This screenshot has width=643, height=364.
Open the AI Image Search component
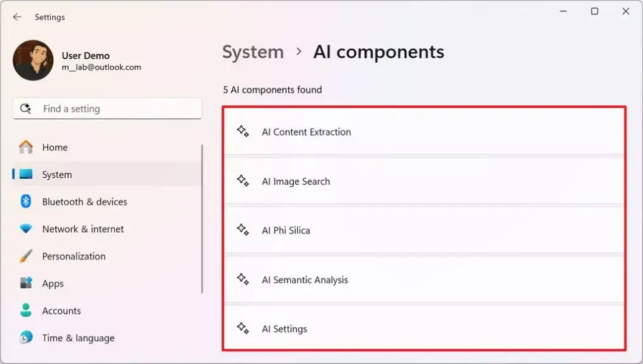click(424, 181)
